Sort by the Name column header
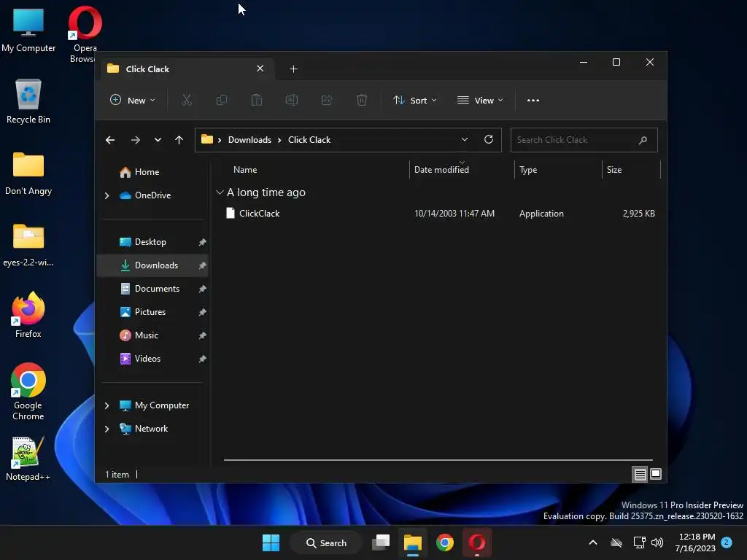Viewport: 747px width, 560px height. (x=245, y=170)
